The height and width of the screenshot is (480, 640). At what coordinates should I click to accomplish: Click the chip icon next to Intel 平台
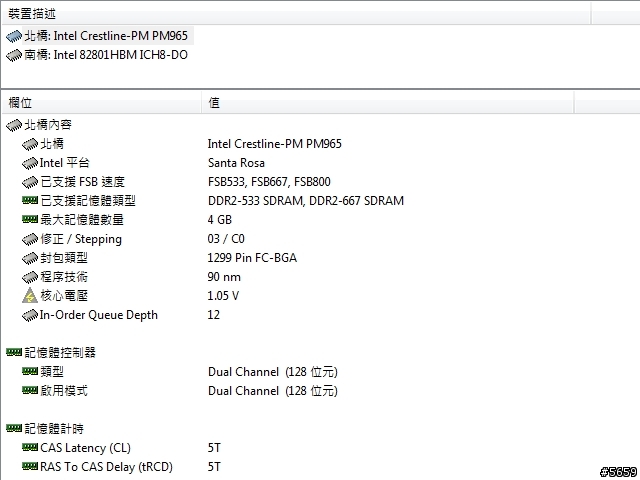[x=30, y=163]
